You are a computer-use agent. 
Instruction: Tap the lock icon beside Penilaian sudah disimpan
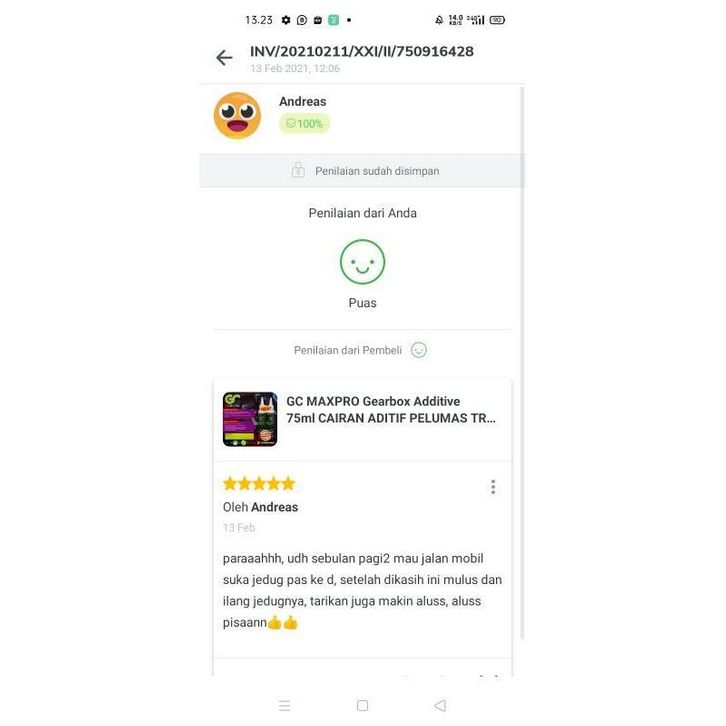pyautogui.click(x=298, y=170)
